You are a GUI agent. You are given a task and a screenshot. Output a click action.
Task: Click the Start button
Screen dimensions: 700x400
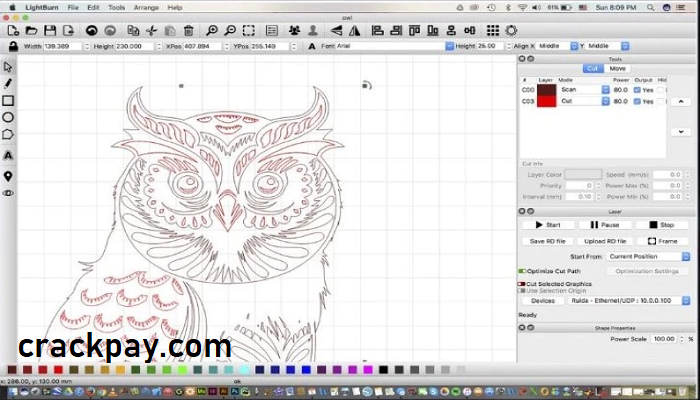pyautogui.click(x=548, y=225)
